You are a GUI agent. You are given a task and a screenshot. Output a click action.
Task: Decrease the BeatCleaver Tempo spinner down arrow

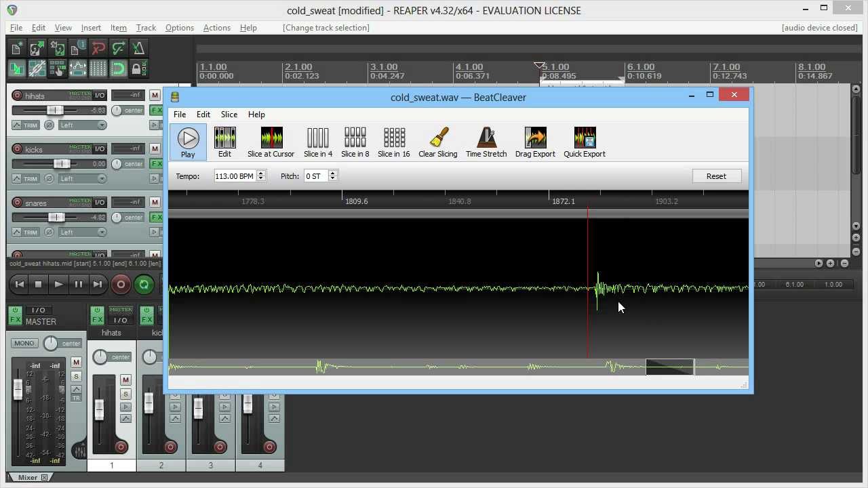coord(262,179)
